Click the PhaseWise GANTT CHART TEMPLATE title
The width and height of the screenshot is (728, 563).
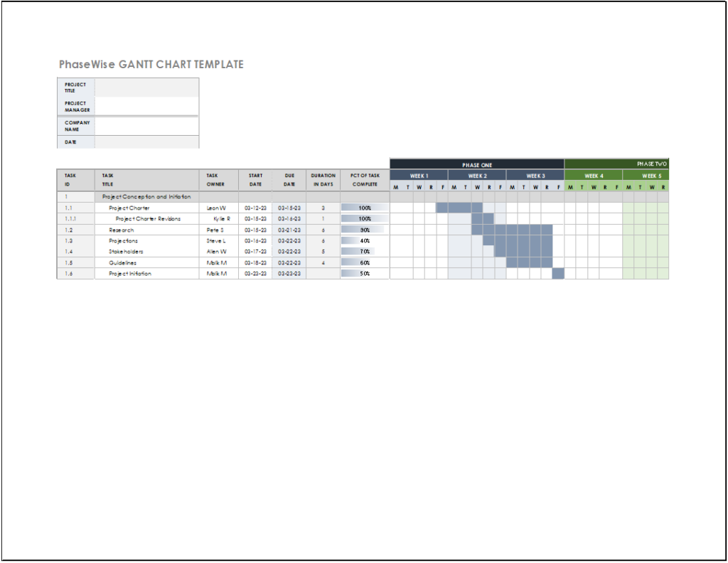tap(151, 64)
